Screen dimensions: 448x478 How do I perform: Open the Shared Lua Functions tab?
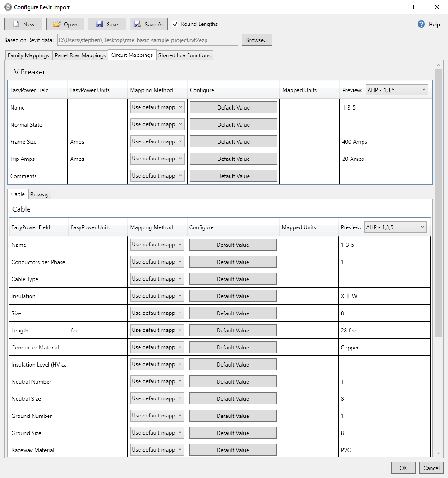[184, 55]
